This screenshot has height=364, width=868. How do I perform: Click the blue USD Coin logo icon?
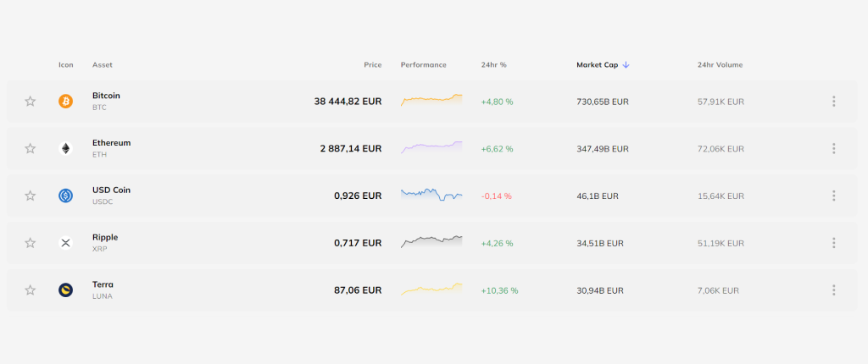(x=66, y=196)
